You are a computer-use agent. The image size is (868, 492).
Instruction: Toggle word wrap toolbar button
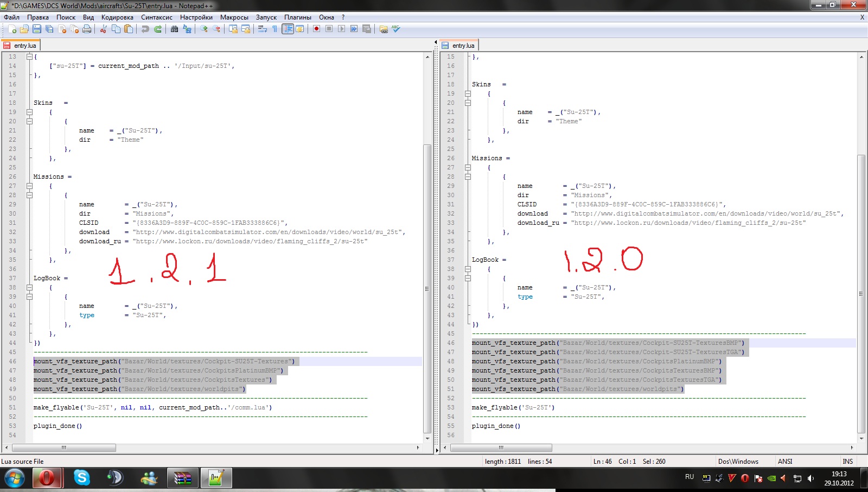pos(263,29)
